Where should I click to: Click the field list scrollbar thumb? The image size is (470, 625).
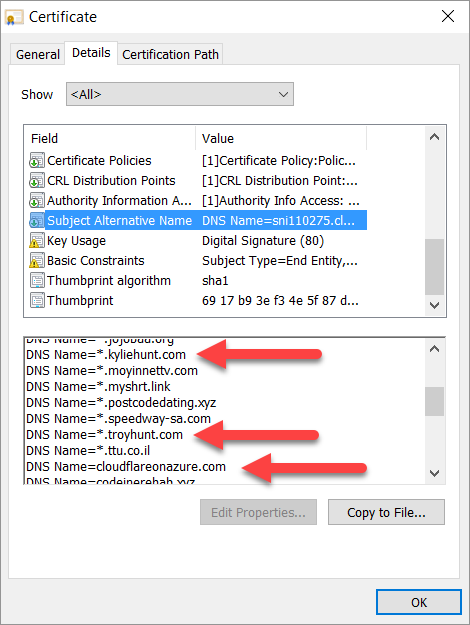coord(435,267)
